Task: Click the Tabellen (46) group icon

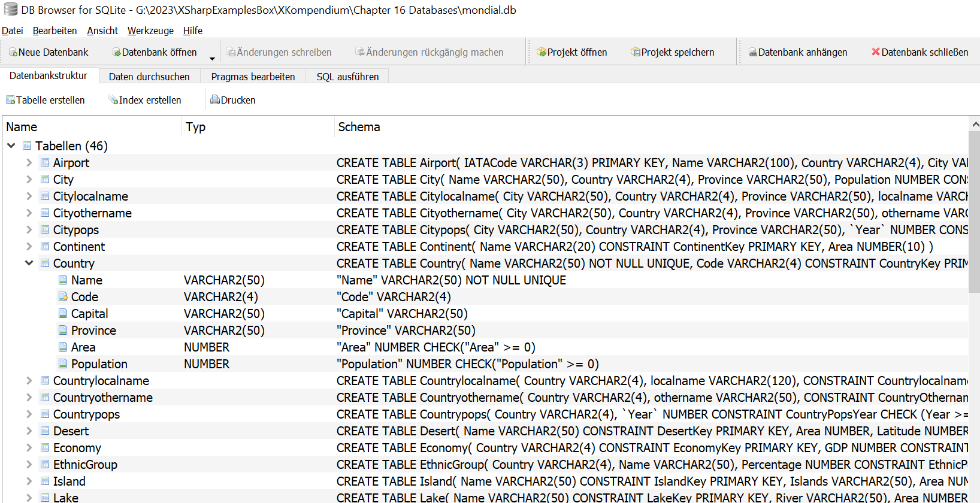Action: point(27,146)
